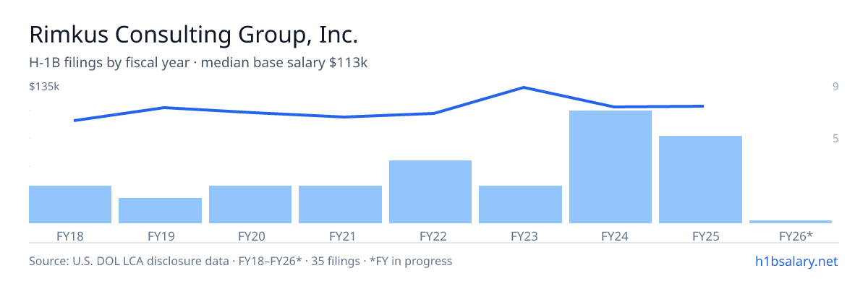Viewport: 868px width, 289px height.
Task: Select the FY23 filings bar
Action: (520, 204)
